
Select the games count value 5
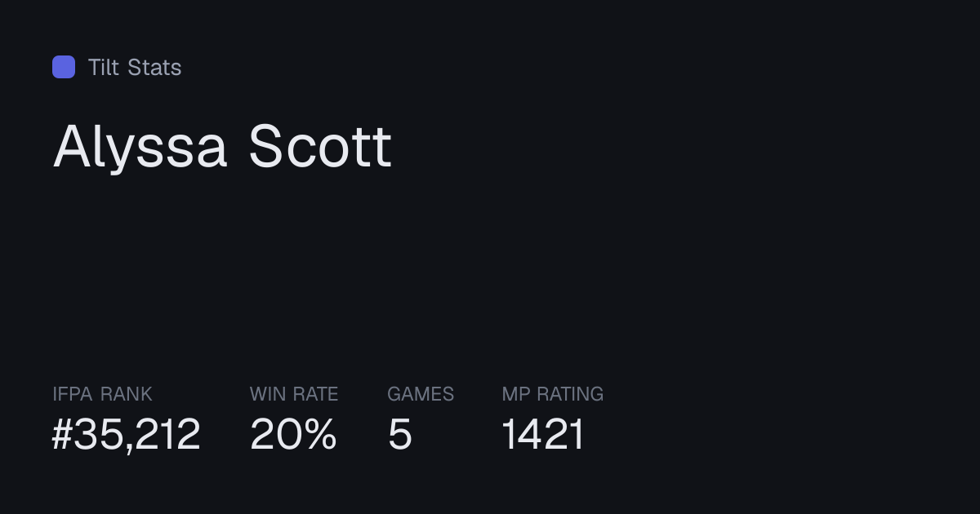coord(399,434)
